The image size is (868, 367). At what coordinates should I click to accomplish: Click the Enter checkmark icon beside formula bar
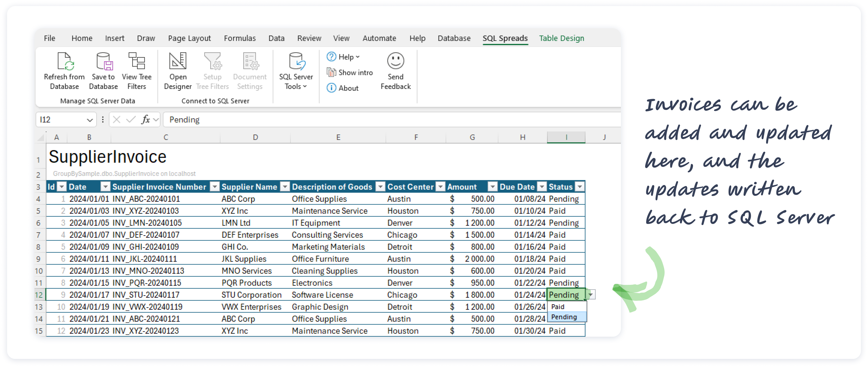(x=131, y=120)
